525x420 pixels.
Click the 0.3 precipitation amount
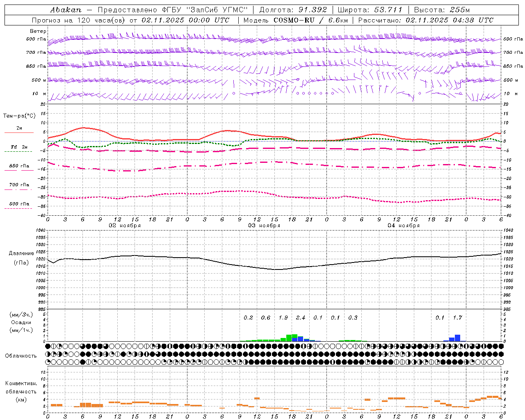tap(353, 317)
